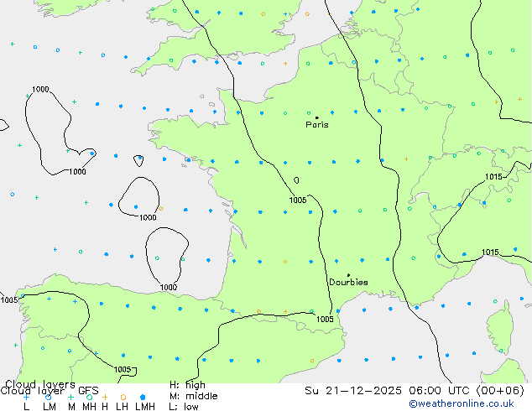Click the Dourbies station label
The width and height of the screenshot is (532, 411).
348,282
